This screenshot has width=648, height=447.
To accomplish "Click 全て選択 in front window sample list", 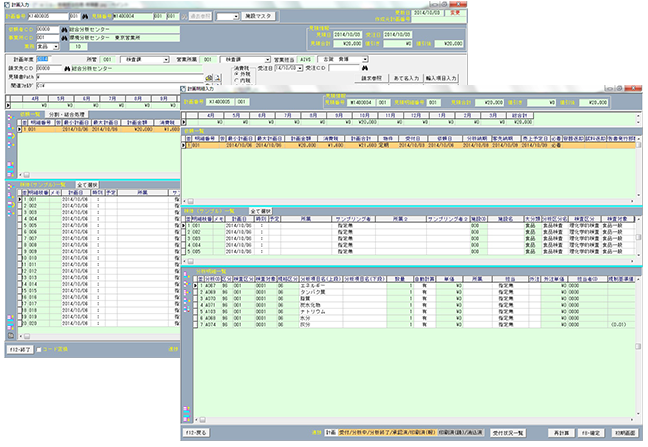I will (260, 211).
